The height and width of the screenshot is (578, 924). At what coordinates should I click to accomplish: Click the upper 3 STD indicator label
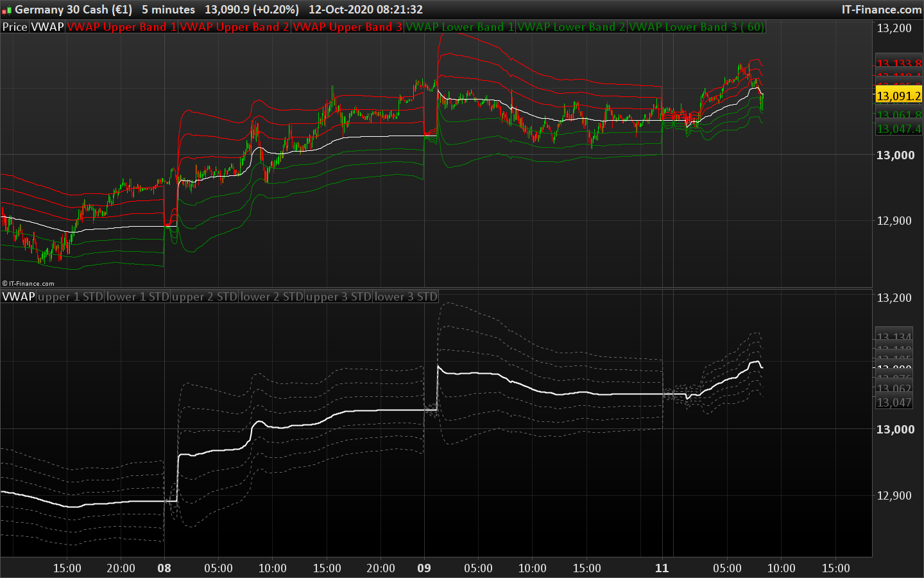pyautogui.click(x=339, y=297)
